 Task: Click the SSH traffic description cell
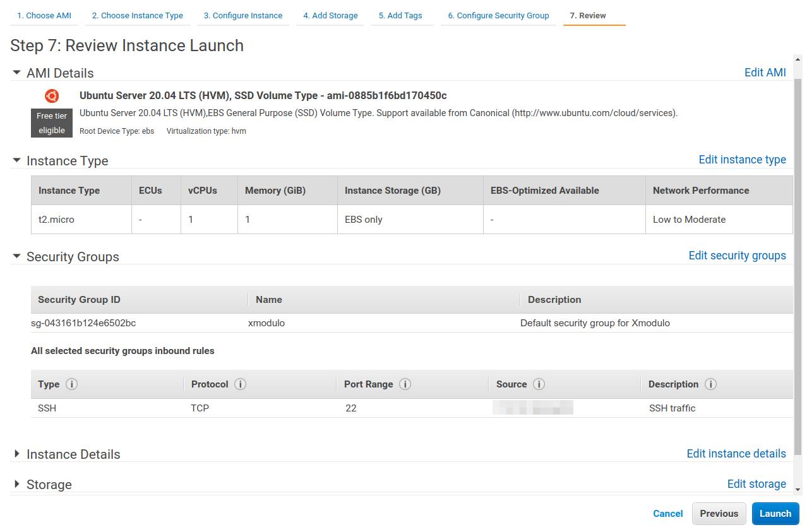point(672,408)
